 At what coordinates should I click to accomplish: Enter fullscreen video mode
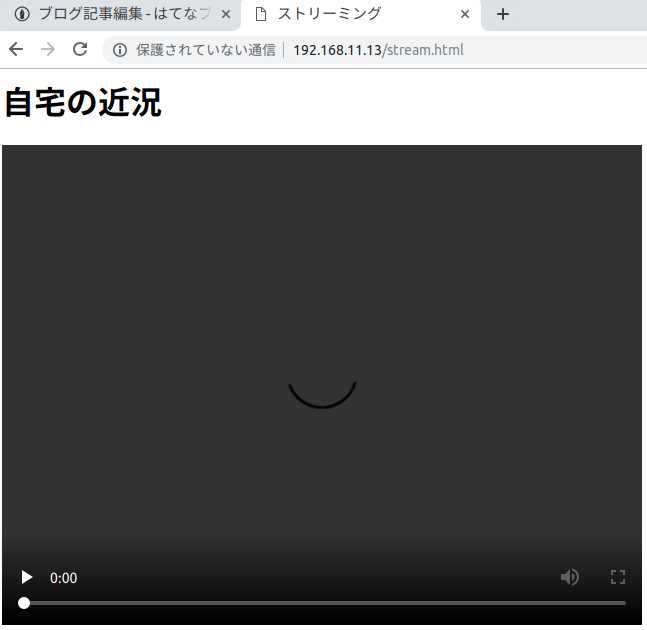pyautogui.click(x=618, y=577)
